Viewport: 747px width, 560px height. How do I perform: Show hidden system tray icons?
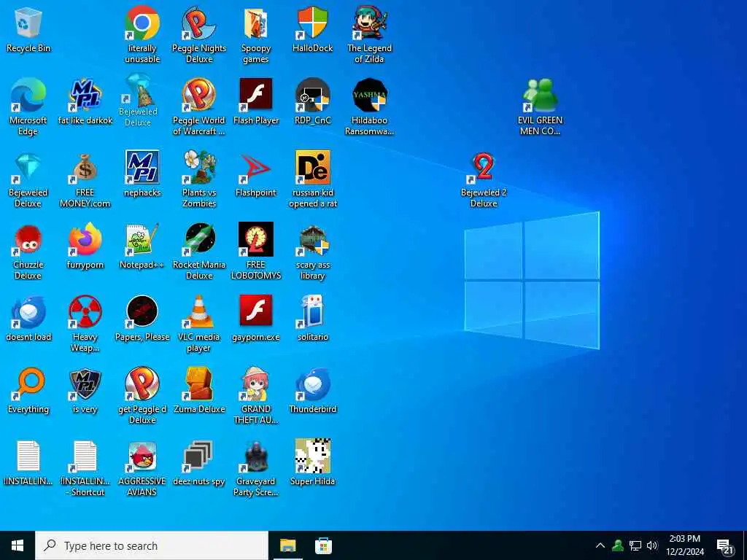[x=600, y=545]
